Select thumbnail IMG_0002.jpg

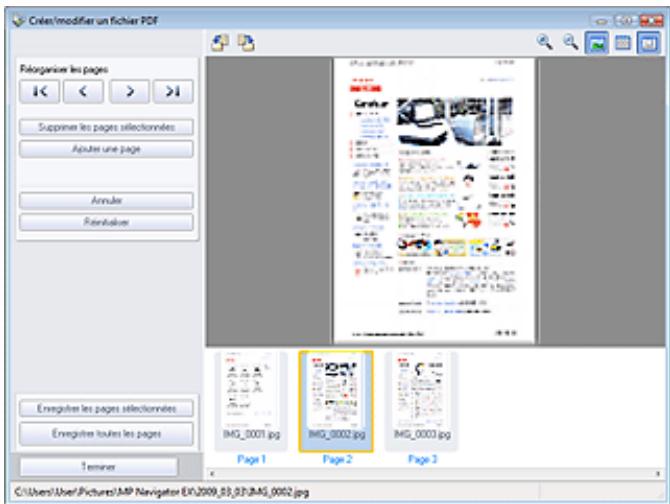336,401
